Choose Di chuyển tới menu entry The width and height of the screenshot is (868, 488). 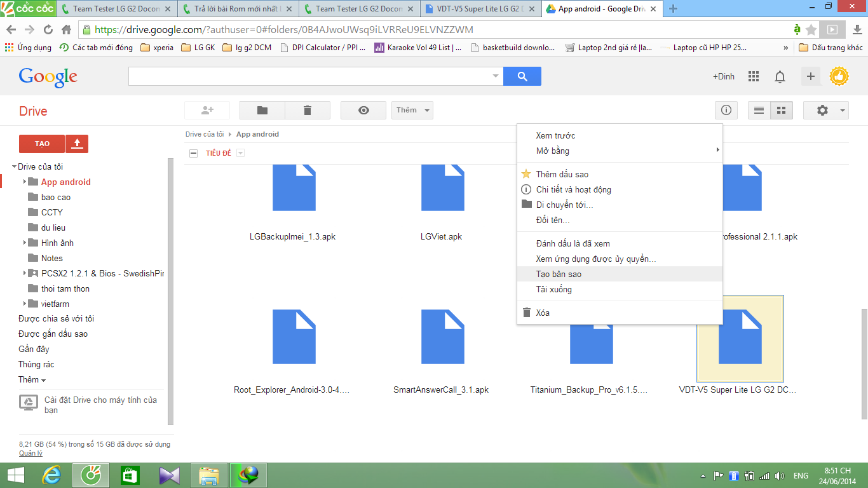pos(620,205)
